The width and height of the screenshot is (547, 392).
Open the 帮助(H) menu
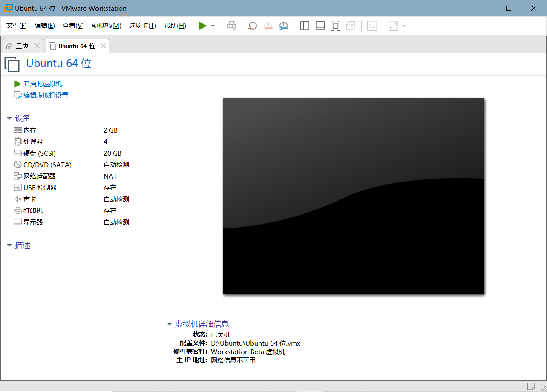click(x=175, y=26)
